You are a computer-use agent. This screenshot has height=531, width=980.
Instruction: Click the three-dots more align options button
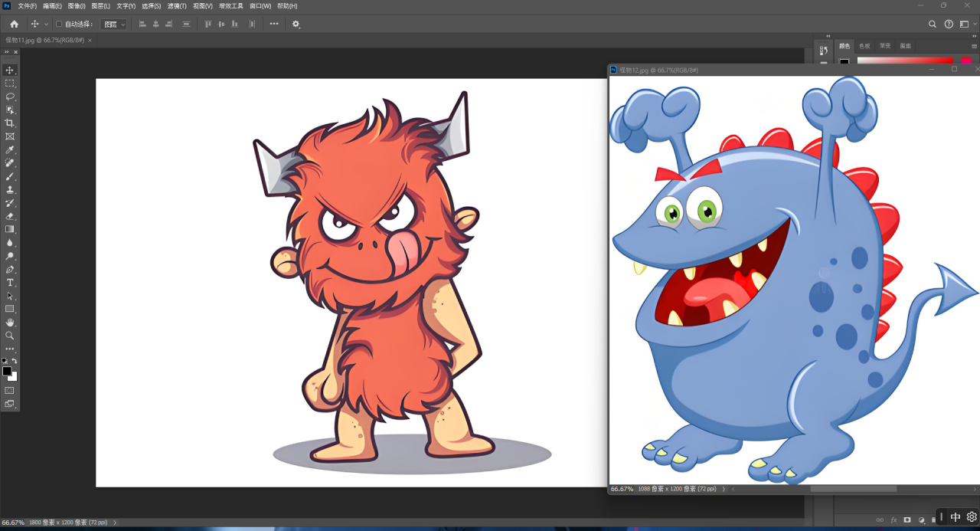click(274, 24)
